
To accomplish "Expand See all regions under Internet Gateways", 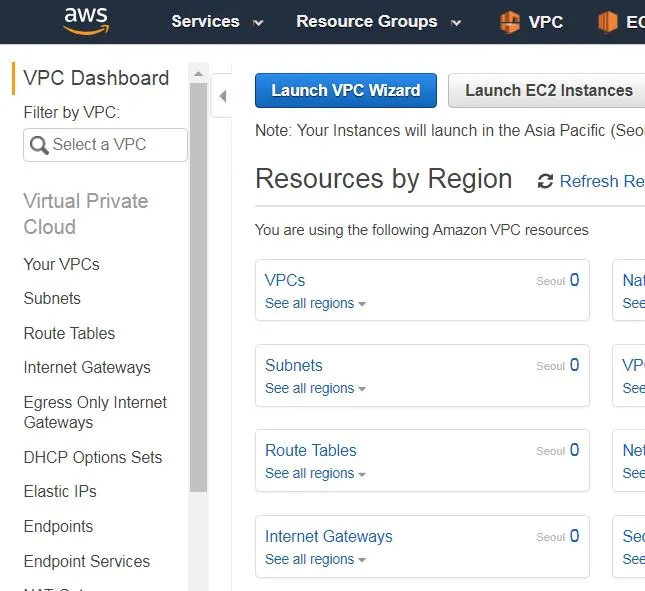I will coord(315,560).
